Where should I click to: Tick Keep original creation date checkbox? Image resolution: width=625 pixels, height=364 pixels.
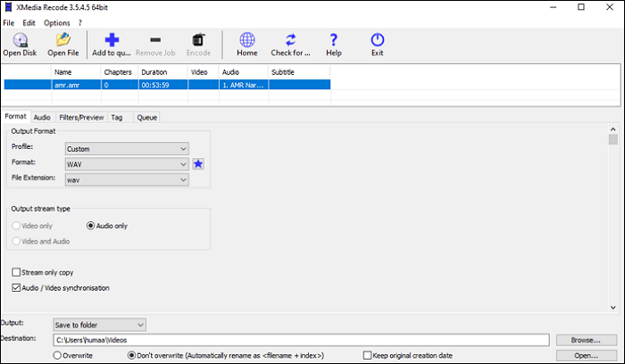point(368,355)
